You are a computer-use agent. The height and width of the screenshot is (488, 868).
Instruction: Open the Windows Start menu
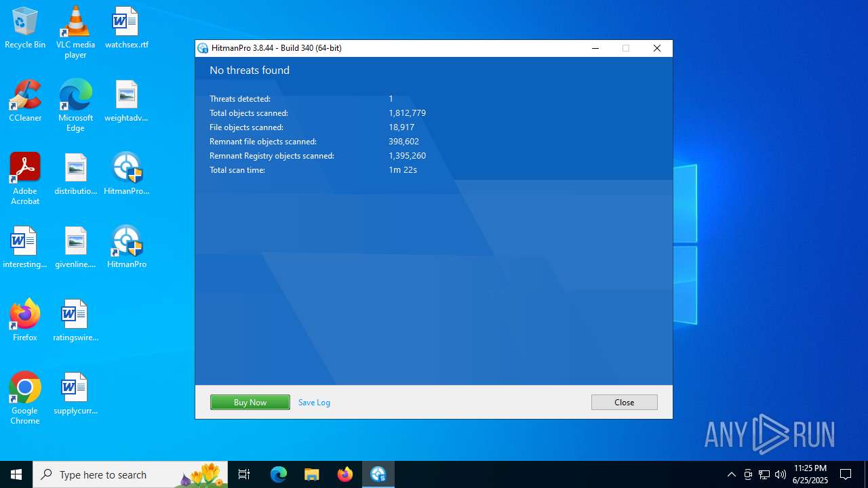(x=16, y=474)
